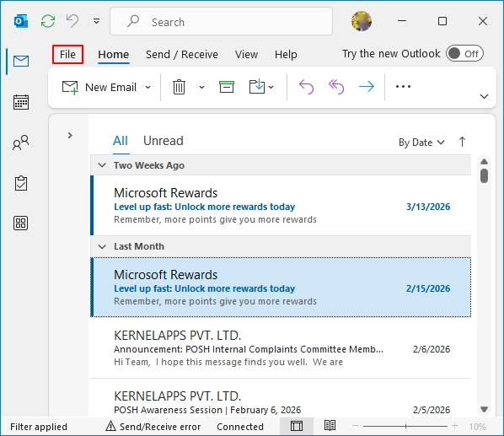Screen dimensions: 504x436
Task: Click the Reply All icon
Action: point(336,87)
